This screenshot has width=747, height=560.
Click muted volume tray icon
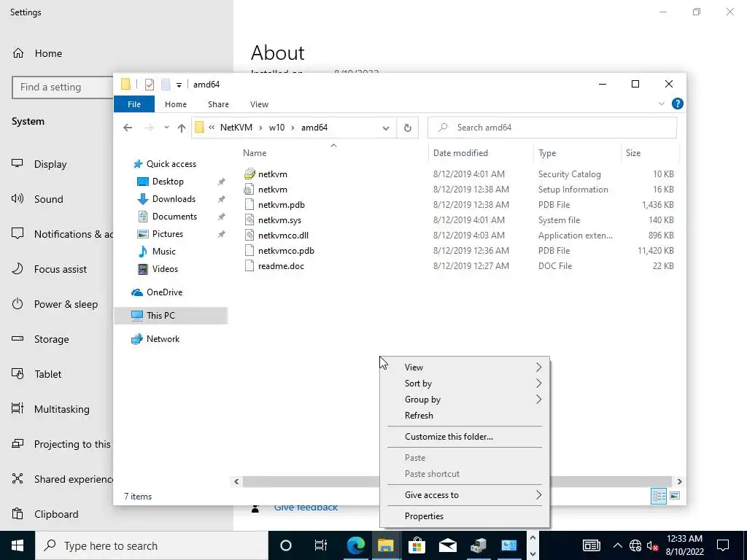point(652,545)
